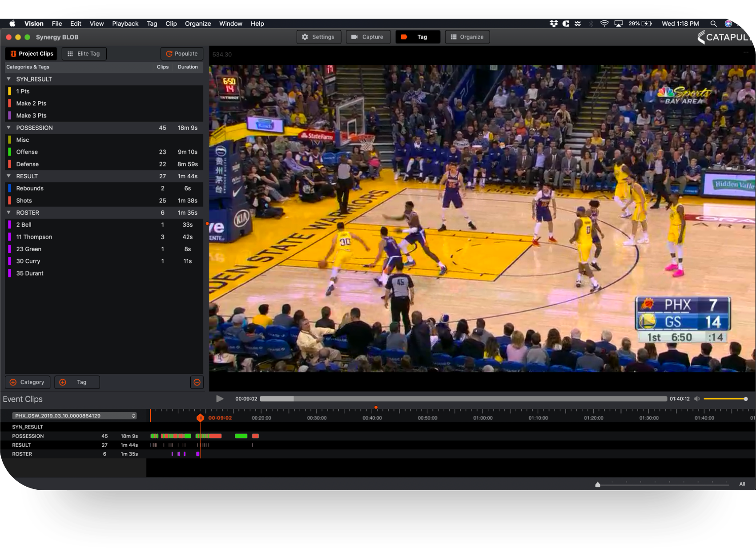Viewport: 756px width, 552px height.
Task: Switch to Project Clips tab
Action: click(x=32, y=54)
